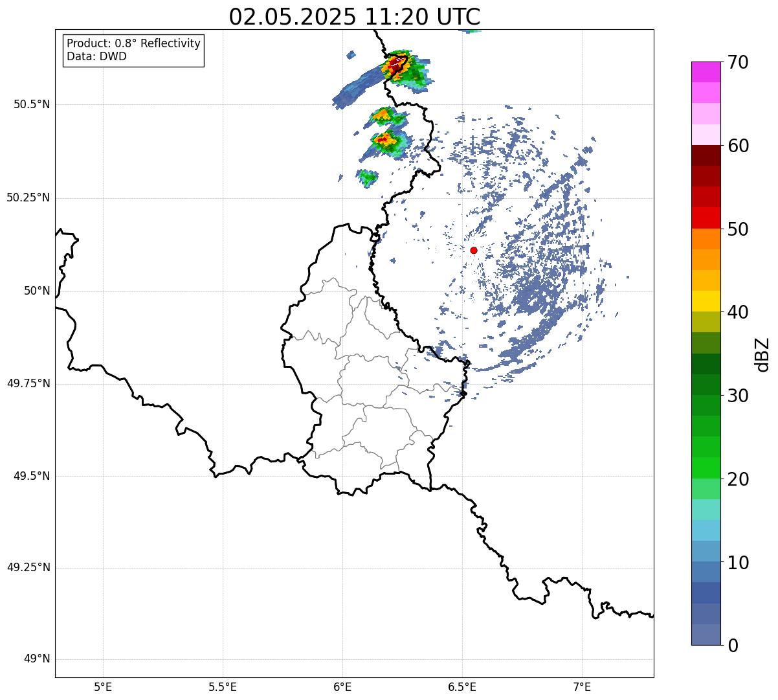Click the bright red colorbar swatch above 50
This screenshot has height=700, width=778.
pos(706,218)
